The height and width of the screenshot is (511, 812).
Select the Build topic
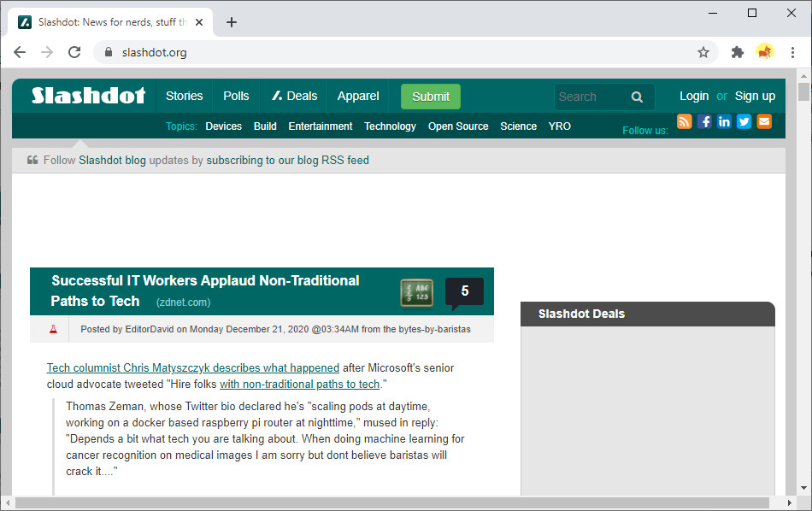tap(265, 126)
